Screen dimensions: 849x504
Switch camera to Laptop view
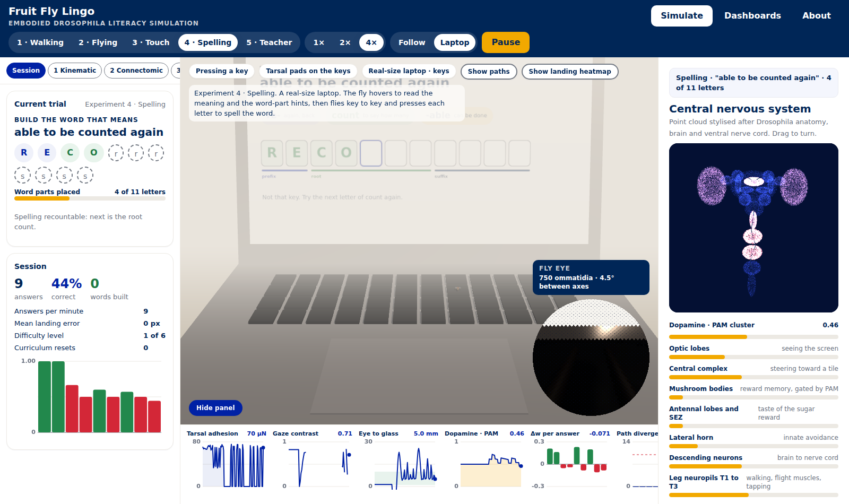(455, 42)
